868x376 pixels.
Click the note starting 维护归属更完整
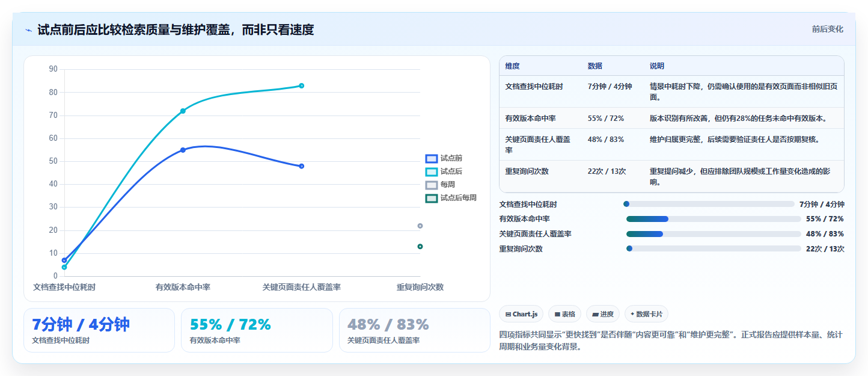735,140
